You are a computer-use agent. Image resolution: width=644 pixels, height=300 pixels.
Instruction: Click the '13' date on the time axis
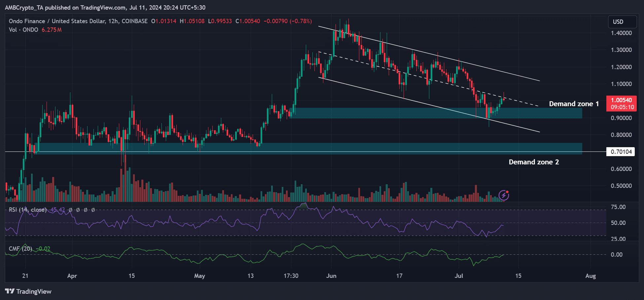(251, 276)
